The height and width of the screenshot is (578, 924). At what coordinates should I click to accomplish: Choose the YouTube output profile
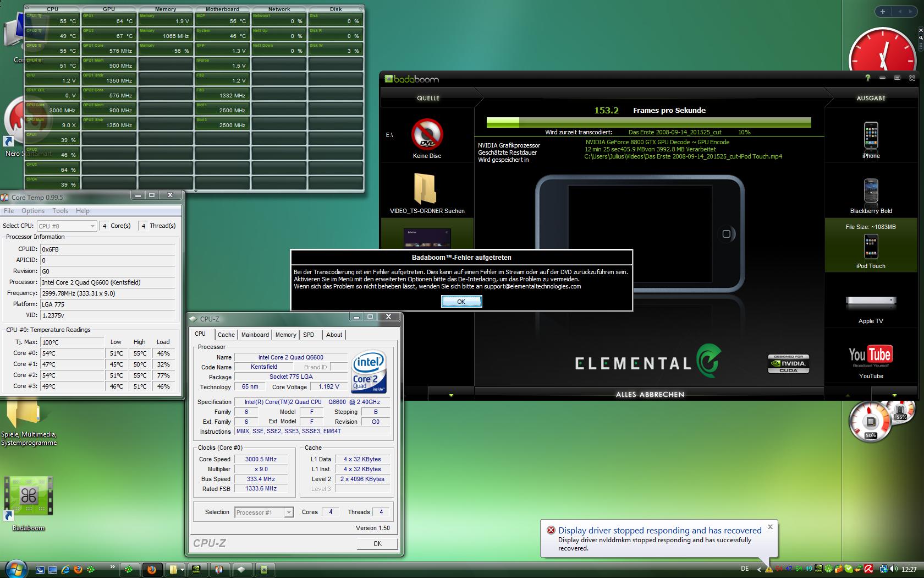coord(871,357)
